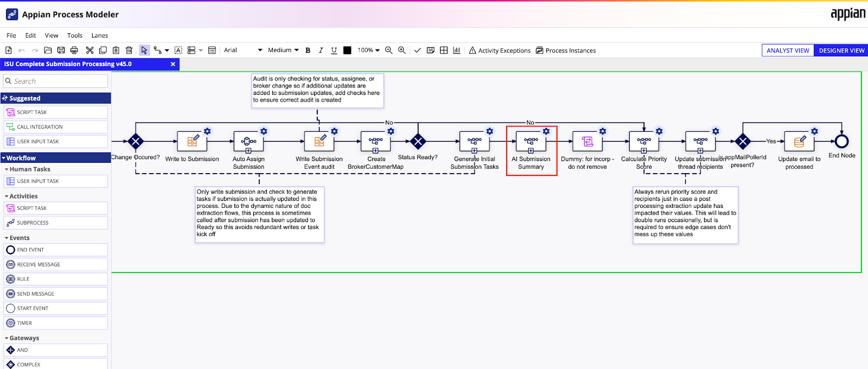Select AND gateway palette item

56,351
